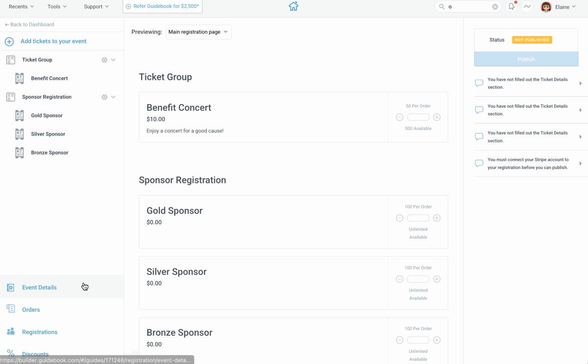Go Back to Dashboard
This screenshot has height=364, width=588.
pos(29,25)
